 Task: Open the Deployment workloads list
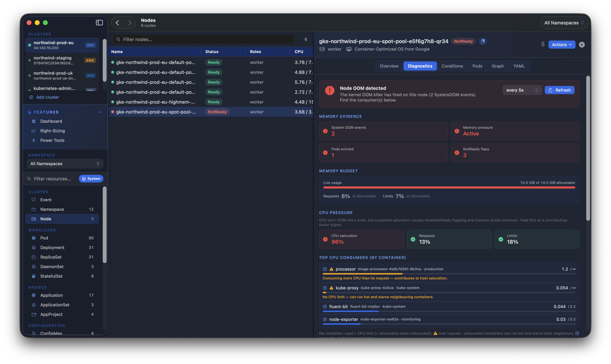(x=62, y=248)
